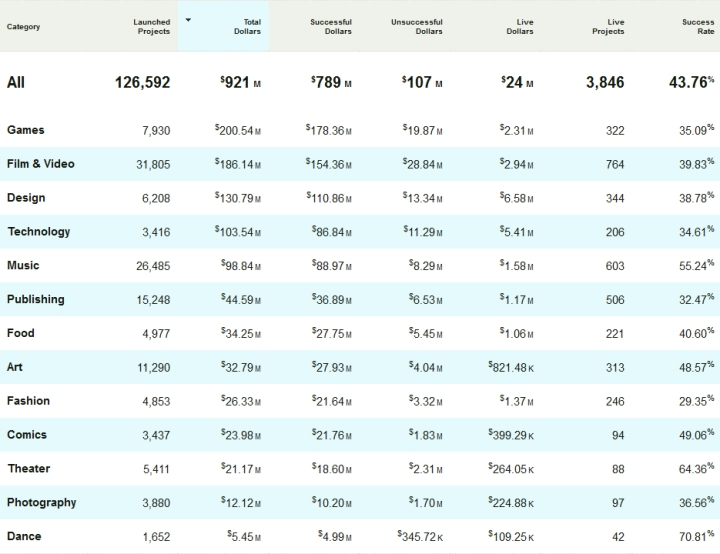Select the Food category row
This screenshot has height=554, width=720.
[x=360, y=333]
